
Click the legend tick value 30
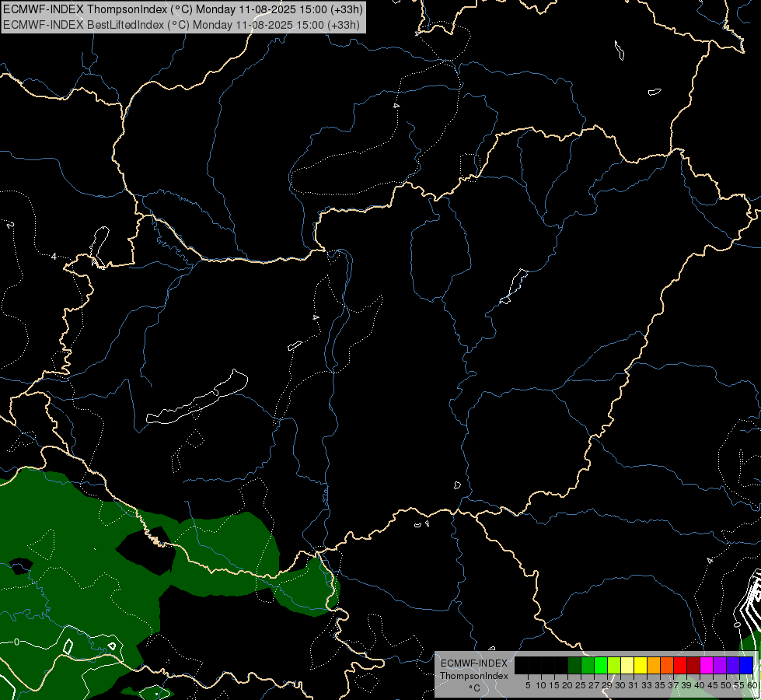coord(620,685)
